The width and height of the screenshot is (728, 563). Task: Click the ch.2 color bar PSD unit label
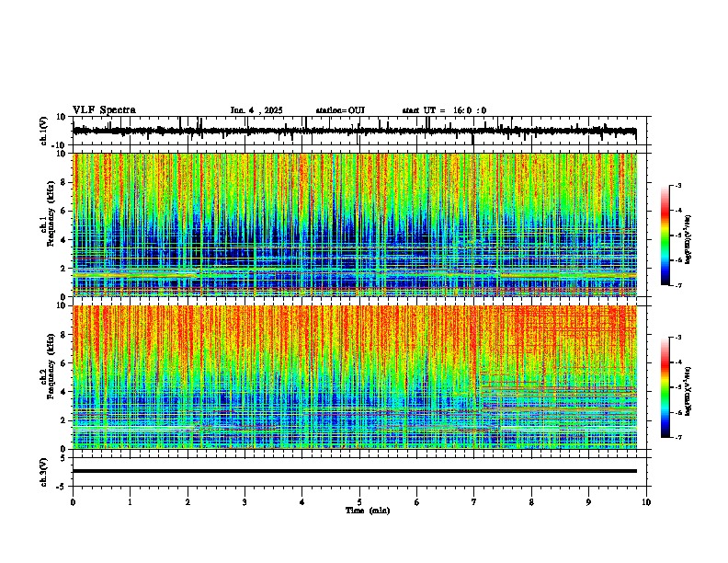688,392
